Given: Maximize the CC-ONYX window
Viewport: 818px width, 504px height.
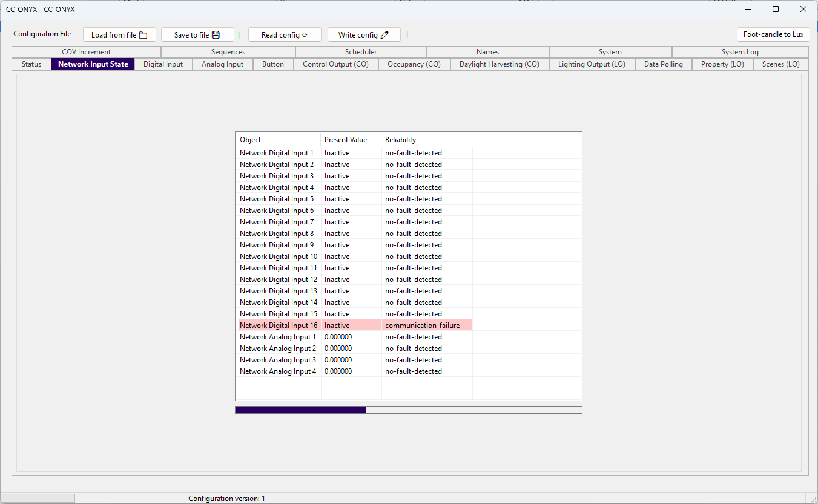Looking at the screenshot, I should (x=776, y=9).
